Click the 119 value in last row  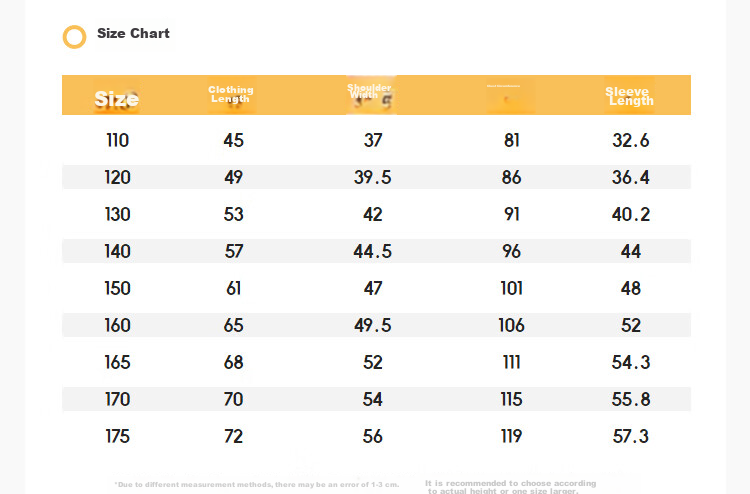point(511,437)
